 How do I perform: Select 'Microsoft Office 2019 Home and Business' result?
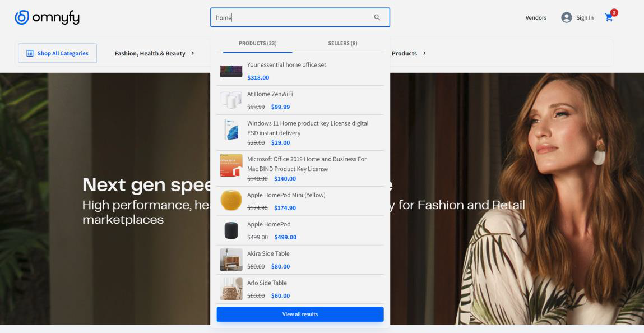[307, 164]
